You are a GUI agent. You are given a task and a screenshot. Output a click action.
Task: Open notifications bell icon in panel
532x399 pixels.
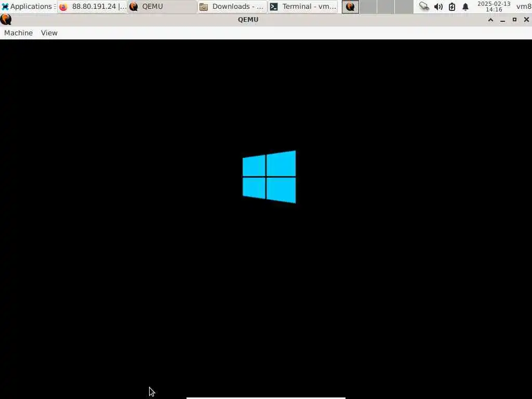point(465,6)
